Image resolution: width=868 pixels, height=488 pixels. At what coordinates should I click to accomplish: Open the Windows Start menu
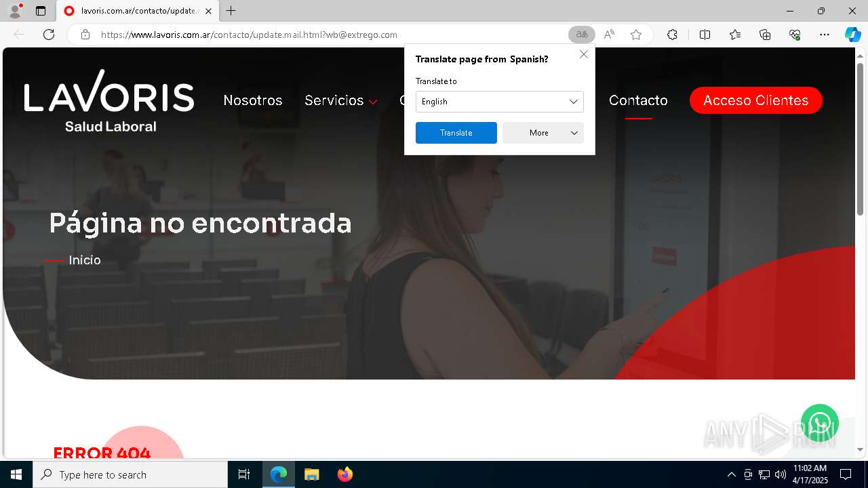tap(16, 474)
